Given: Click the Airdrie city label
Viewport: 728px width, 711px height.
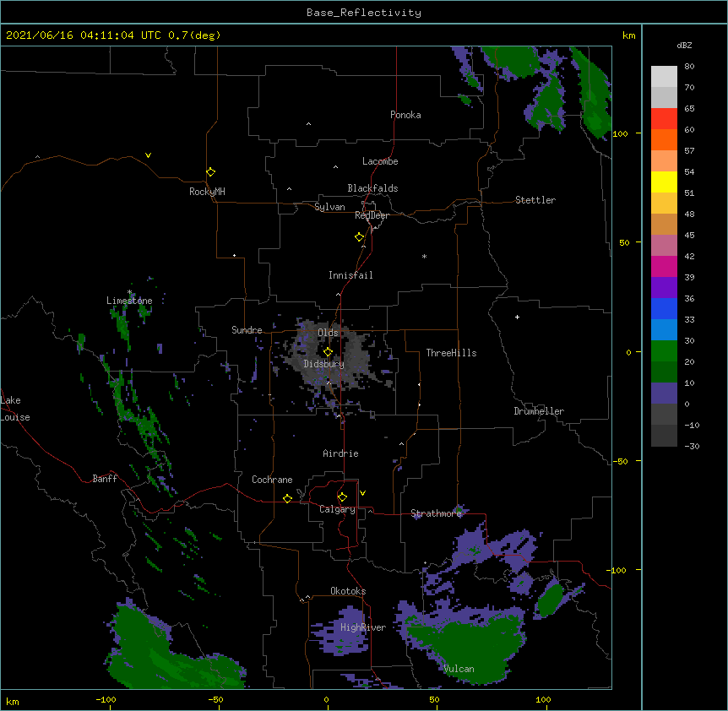Looking at the screenshot, I should [x=340, y=453].
